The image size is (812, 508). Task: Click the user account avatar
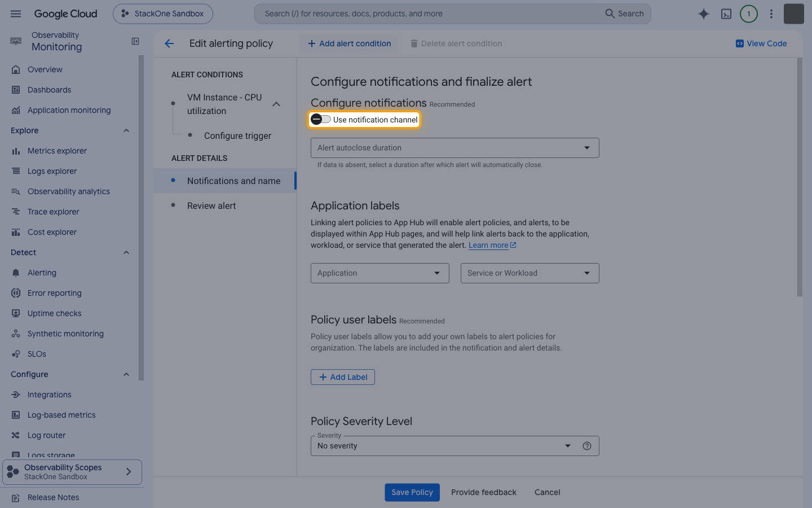pyautogui.click(x=794, y=14)
